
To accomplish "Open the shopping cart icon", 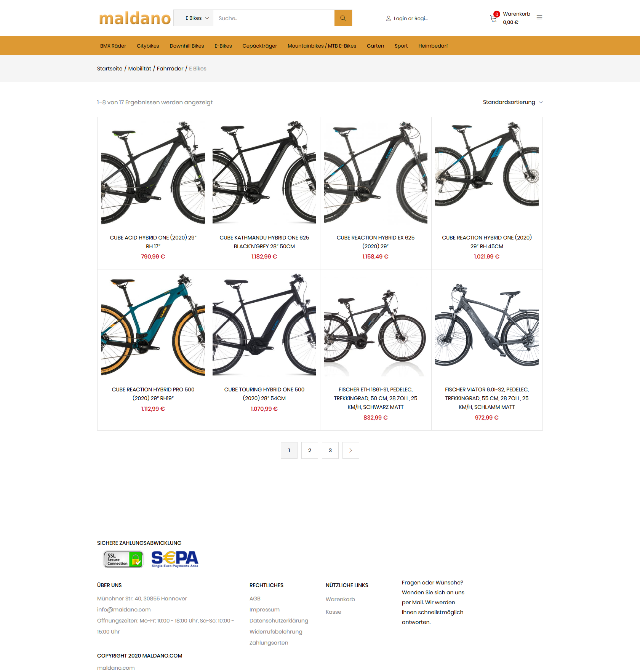I will click(494, 18).
